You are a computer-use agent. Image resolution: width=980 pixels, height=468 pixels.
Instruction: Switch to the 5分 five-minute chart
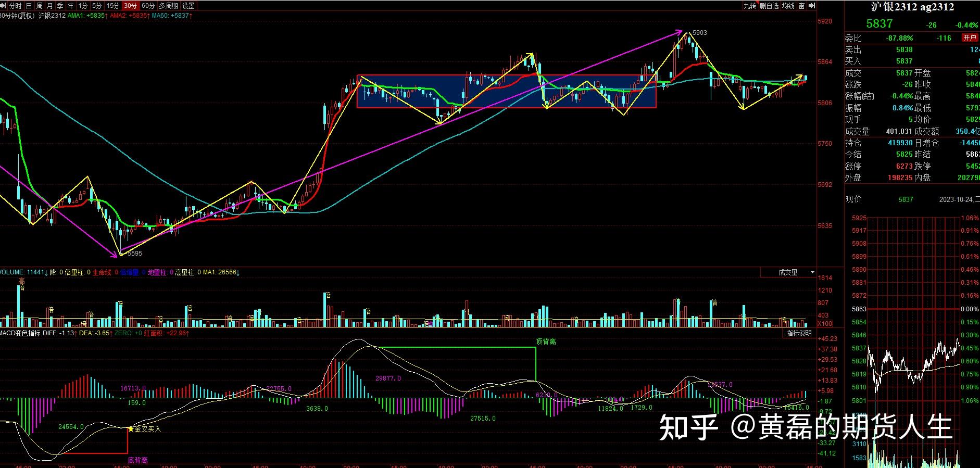[97, 6]
